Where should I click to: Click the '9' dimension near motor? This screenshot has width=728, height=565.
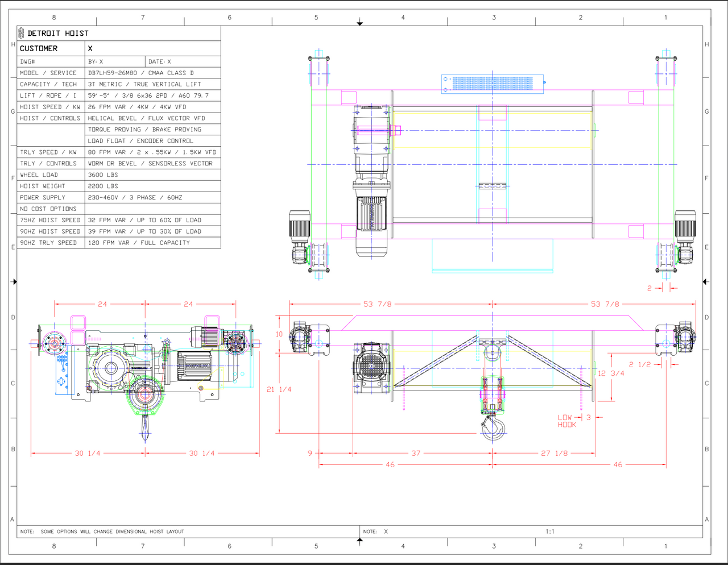[310, 454]
